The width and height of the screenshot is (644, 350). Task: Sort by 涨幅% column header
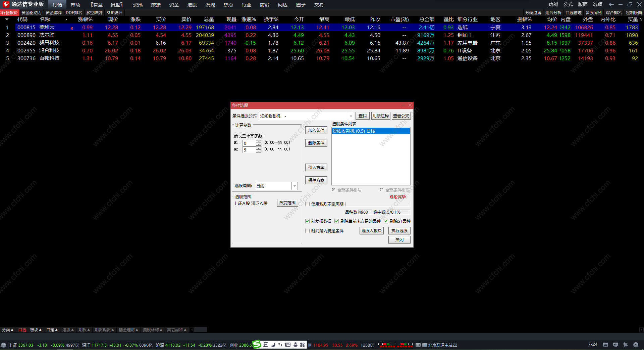pyautogui.click(x=85, y=19)
